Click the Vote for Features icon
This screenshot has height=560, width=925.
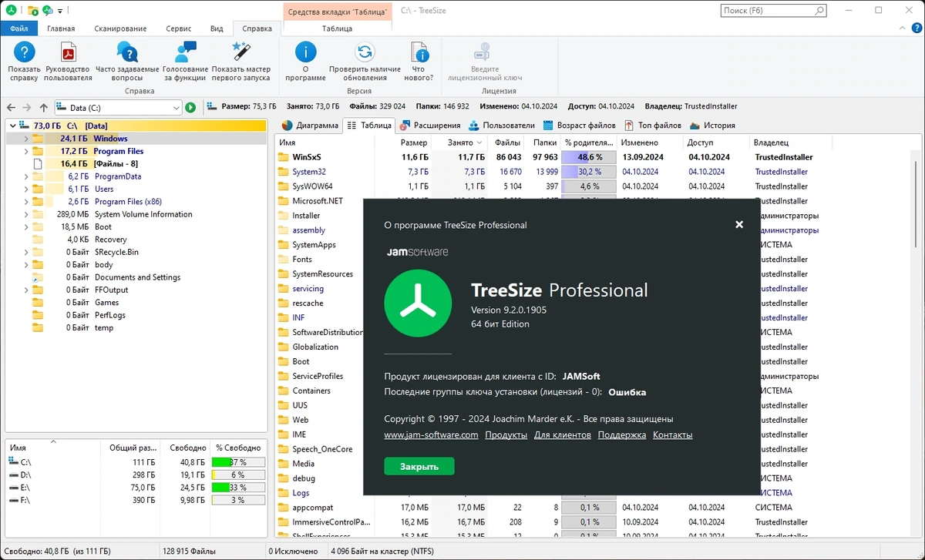tap(185, 52)
